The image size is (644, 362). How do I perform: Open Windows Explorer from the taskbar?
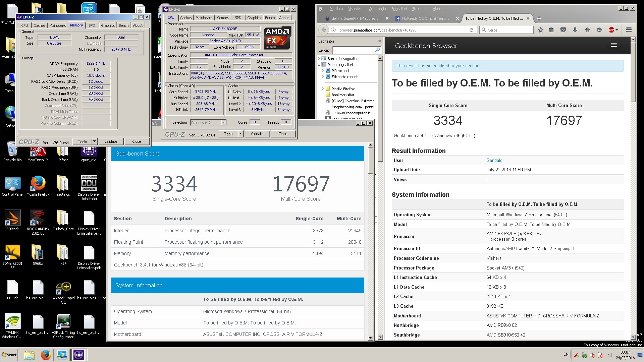tap(29, 355)
